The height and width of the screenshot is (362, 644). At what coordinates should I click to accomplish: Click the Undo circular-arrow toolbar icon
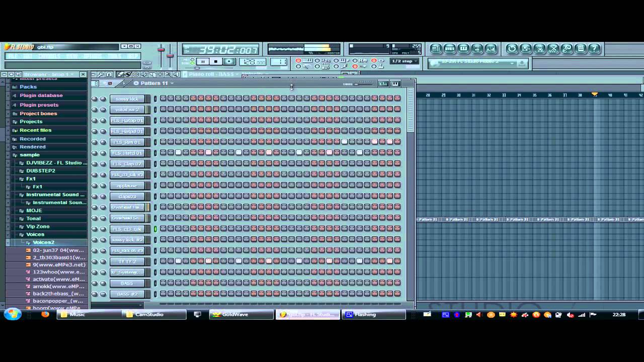tap(512, 49)
